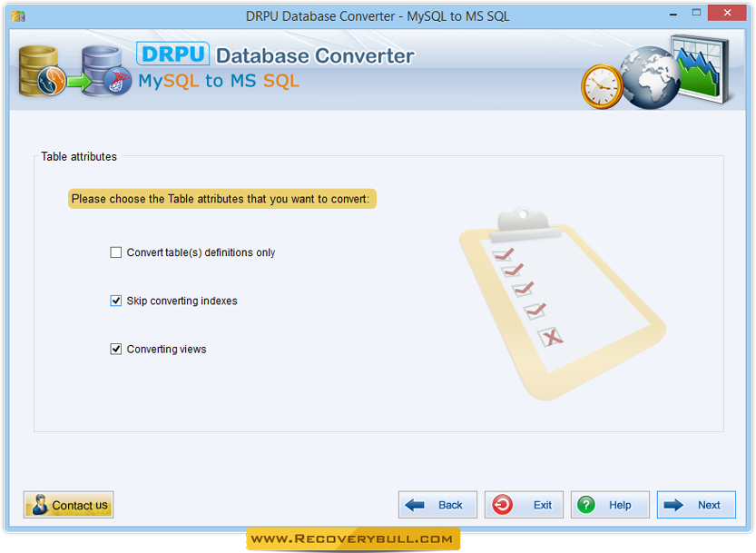Click the 'Database Converter' heading
The image size is (756, 553).
315,55
